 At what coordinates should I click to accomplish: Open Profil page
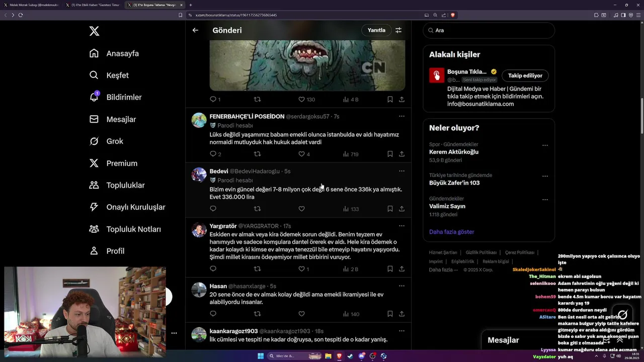click(107, 251)
